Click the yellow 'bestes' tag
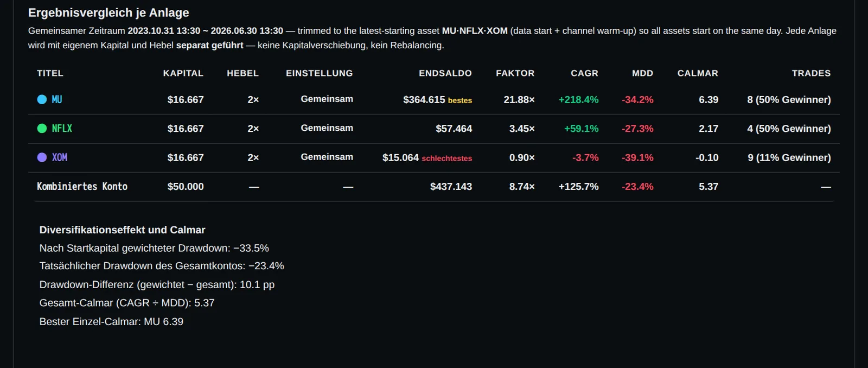This screenshot has width=868, height=368. (460, 100)
